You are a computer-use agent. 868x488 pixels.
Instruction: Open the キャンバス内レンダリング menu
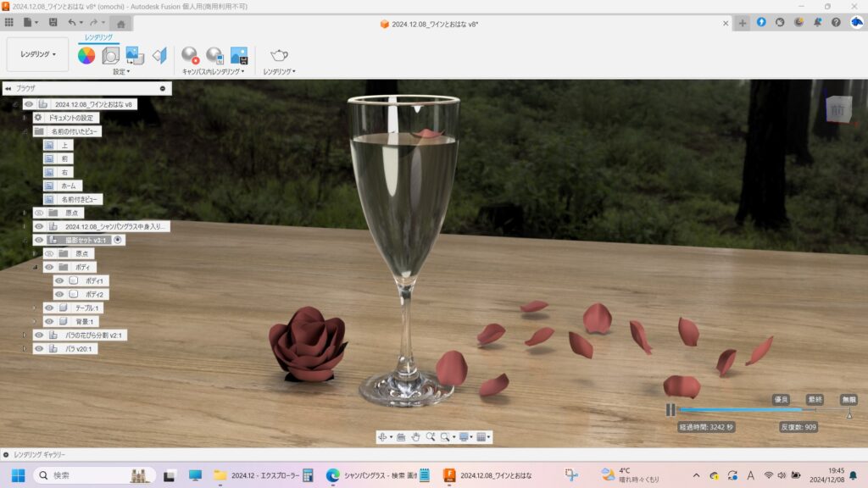[213, 72]
